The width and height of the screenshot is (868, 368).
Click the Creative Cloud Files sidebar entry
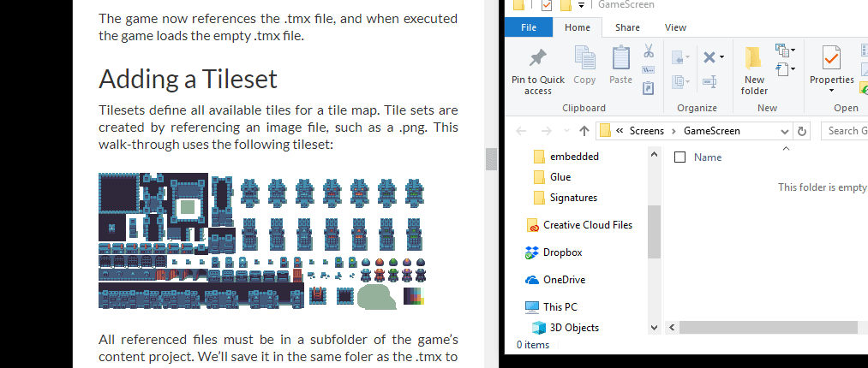coord(587,225)
